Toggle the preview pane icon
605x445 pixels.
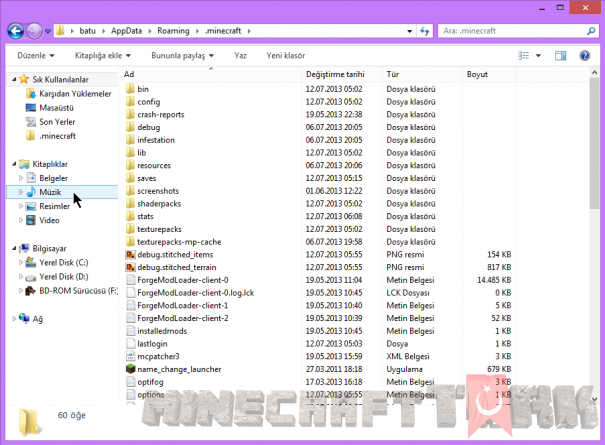[560, 56]
